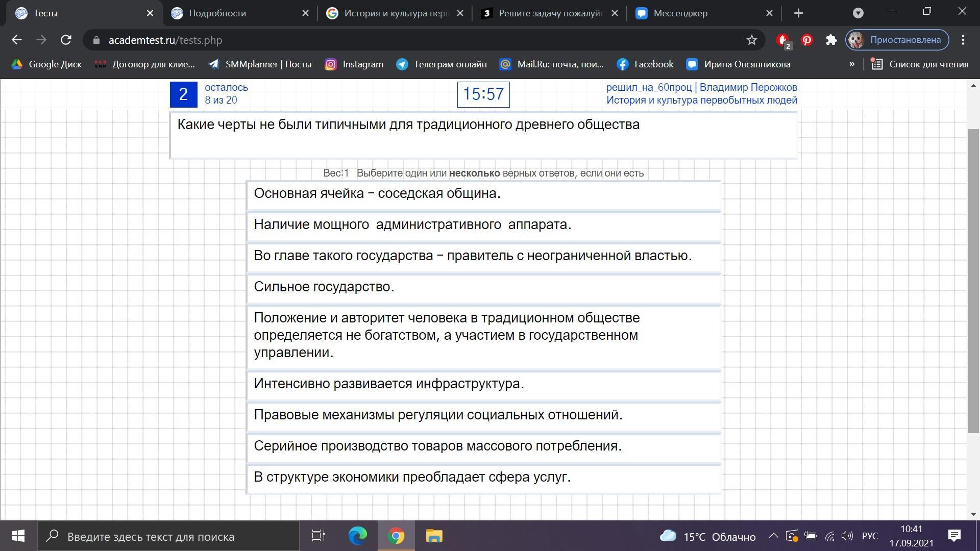Expand hidden bookmarks with double chevron
This screenshot has height=551, width=980.
point(851,64)
